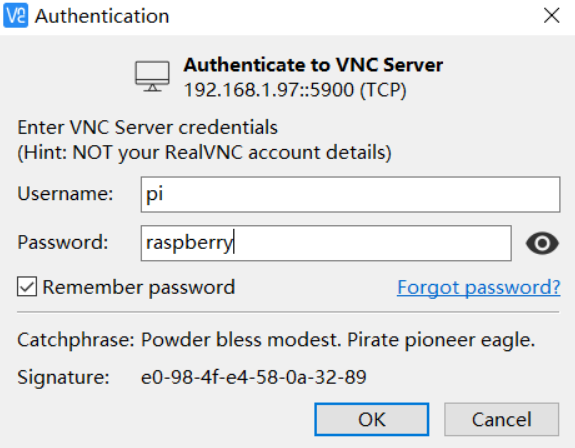Click the RealVNC account hint line

coord(204,153)
